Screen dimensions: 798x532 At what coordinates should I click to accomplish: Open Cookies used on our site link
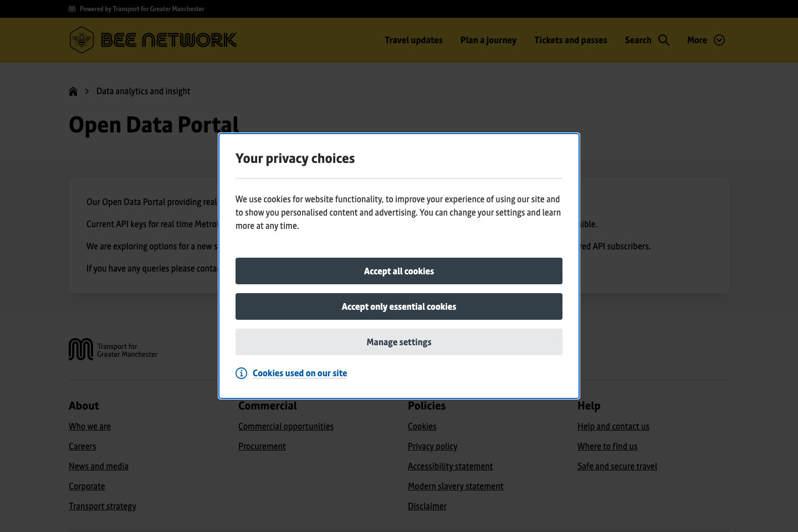[x=300, y=373]
